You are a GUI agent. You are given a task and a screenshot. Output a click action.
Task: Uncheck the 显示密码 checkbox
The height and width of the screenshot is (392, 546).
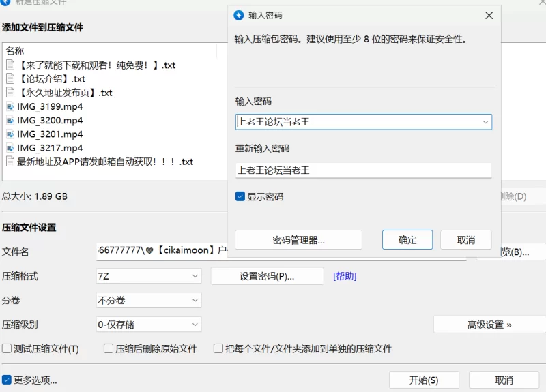240,196
